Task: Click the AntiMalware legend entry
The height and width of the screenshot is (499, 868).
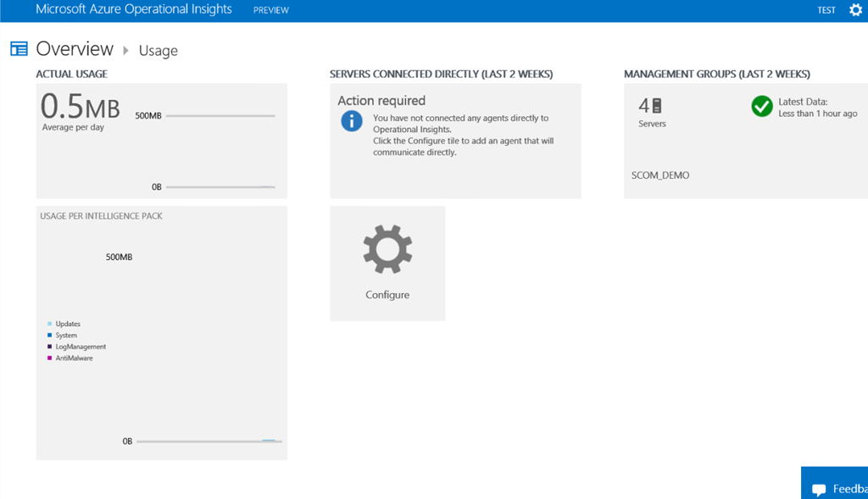Action: [74, 358]
